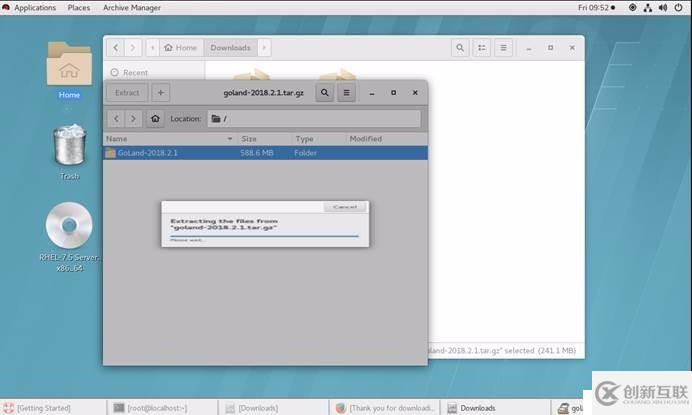Image resolution: width=692 pixels, height=415 pixels.
Task: Switch to Getting Started taskbar window
Action: 53,408
